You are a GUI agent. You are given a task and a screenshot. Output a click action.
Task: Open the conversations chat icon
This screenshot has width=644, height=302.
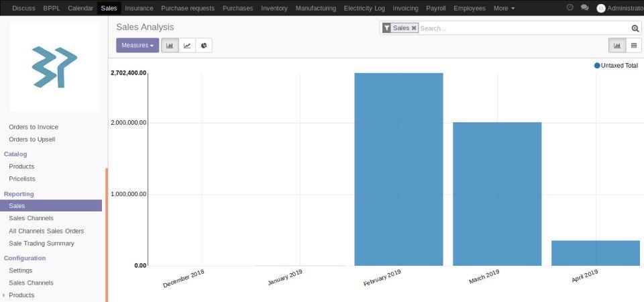coord(584,8)
